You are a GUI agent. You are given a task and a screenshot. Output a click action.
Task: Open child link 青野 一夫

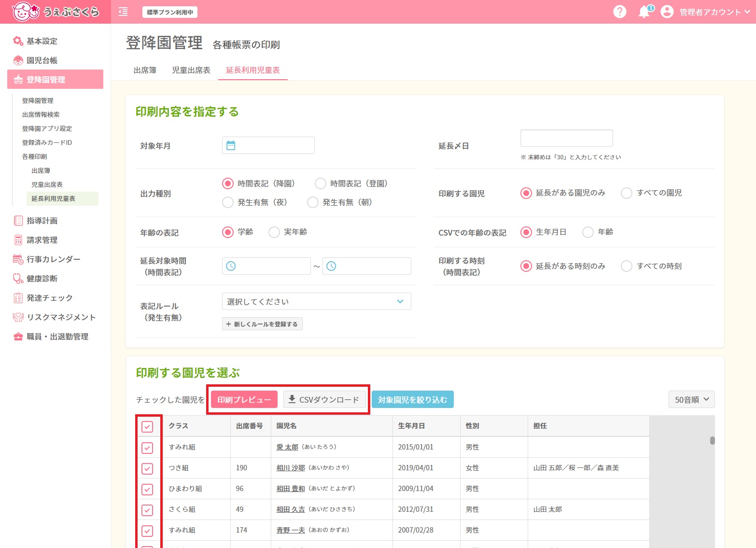(291, 530)
